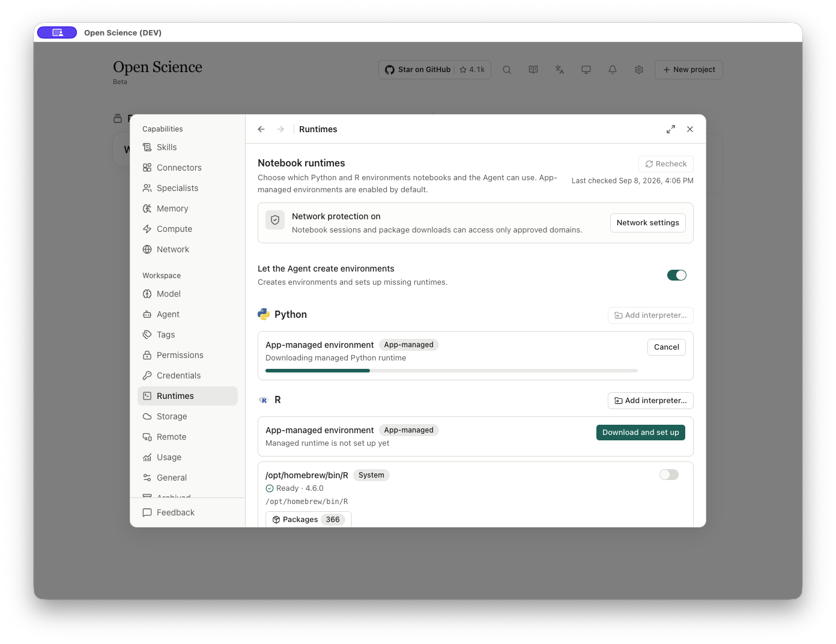The image size is (836, 644).
Task: Open the settings gear icon in header
Action: 639,70
